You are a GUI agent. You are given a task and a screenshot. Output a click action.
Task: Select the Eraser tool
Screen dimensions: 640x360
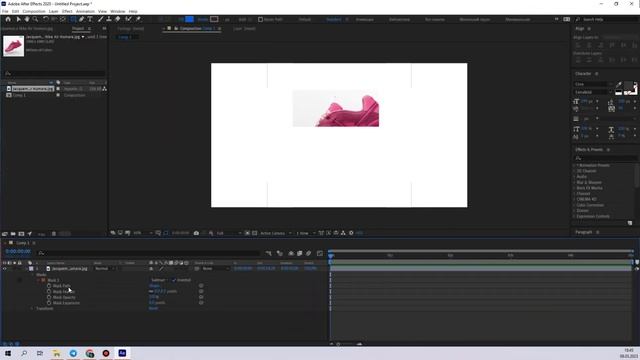tap(118, 19)
